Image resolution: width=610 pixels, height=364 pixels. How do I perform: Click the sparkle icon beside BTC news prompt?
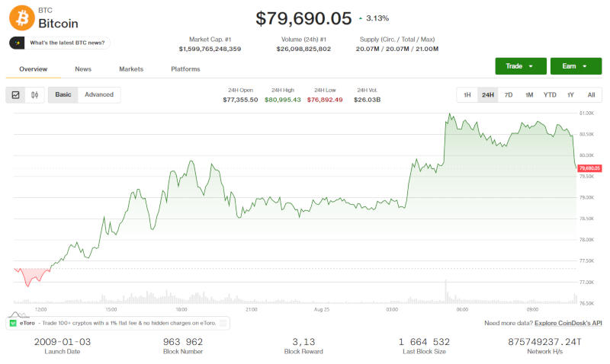pos(17,43)
